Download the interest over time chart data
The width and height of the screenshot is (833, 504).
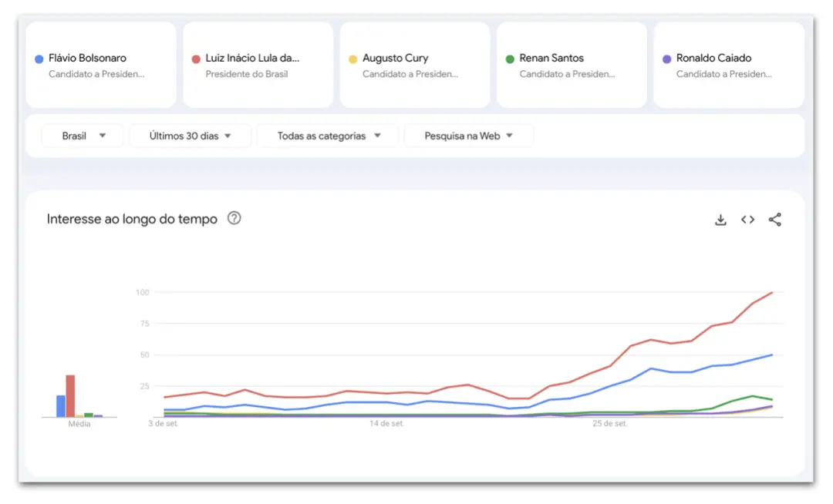(720, 220)
